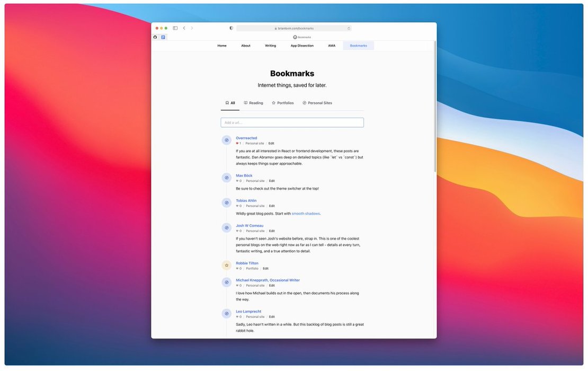
Task: Edit the Max Böck bookmark
Action: 272,181
